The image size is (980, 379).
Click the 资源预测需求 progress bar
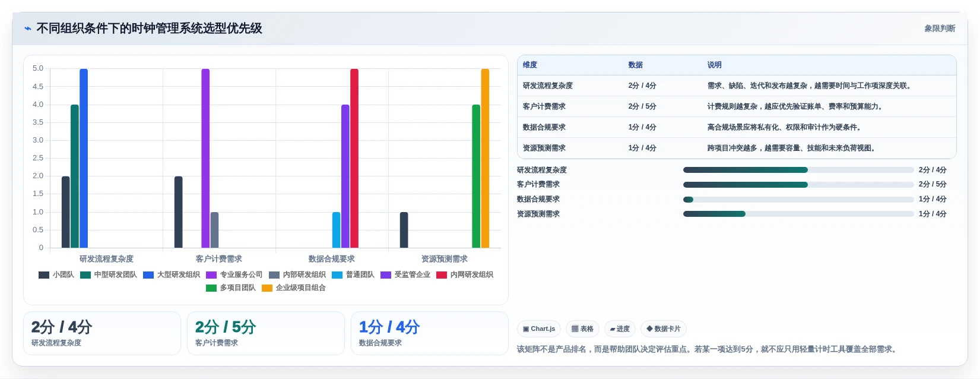pos(798,214)
